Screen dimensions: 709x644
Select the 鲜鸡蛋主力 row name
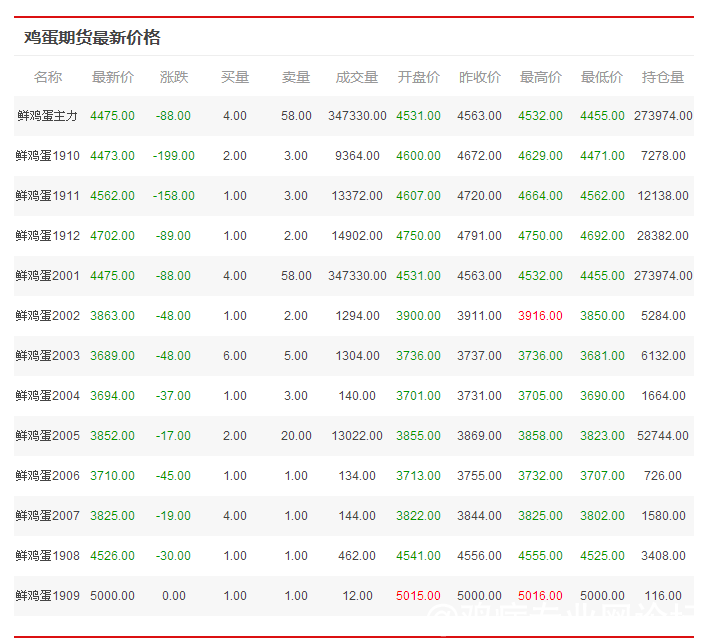pyautogui.click(x=47, y=116)
